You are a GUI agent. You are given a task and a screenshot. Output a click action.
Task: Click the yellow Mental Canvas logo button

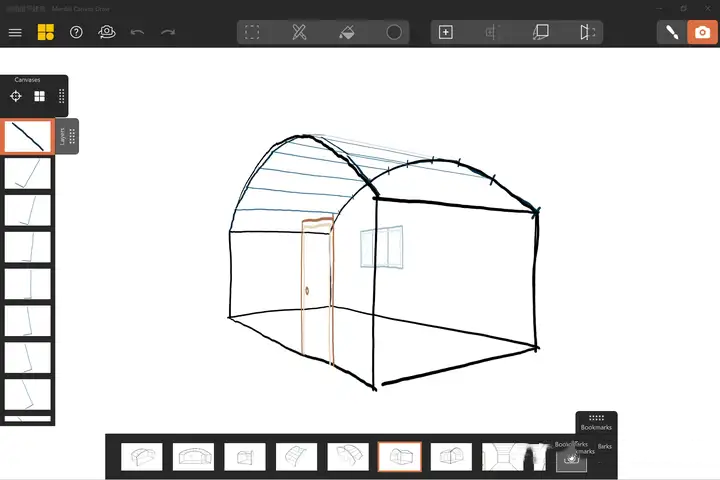pos(46,32)
